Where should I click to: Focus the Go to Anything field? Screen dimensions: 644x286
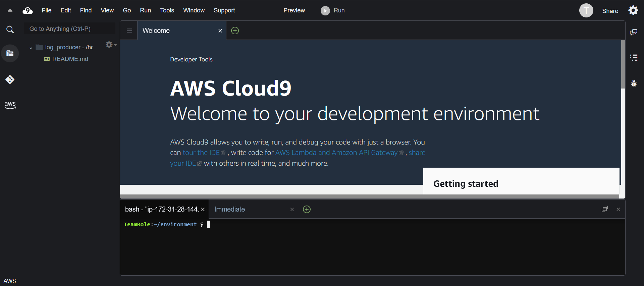[70, 29]
